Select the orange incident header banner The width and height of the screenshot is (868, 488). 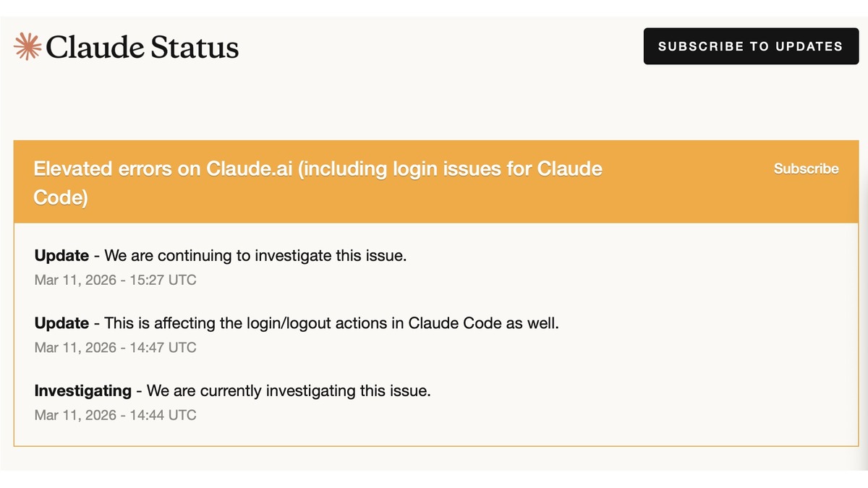tap(434, 181)
